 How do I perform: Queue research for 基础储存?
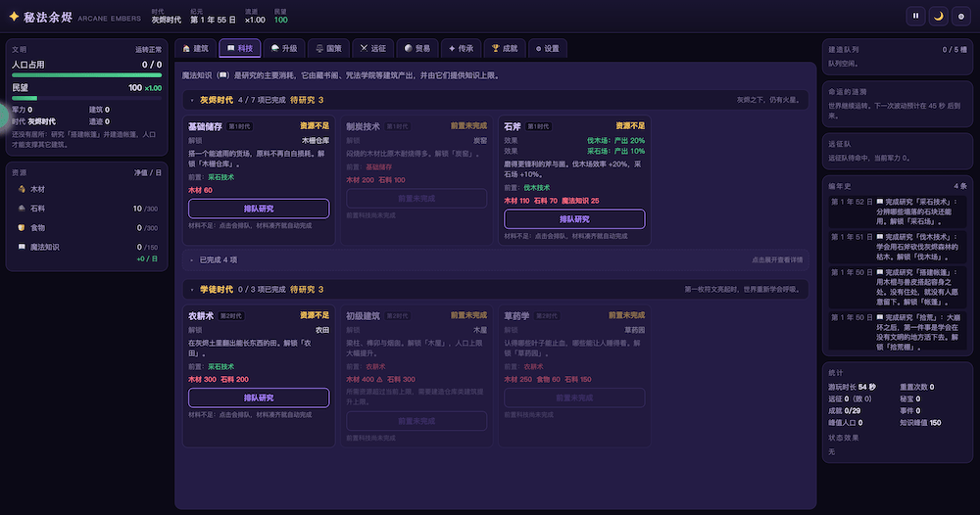coord(259,209)
